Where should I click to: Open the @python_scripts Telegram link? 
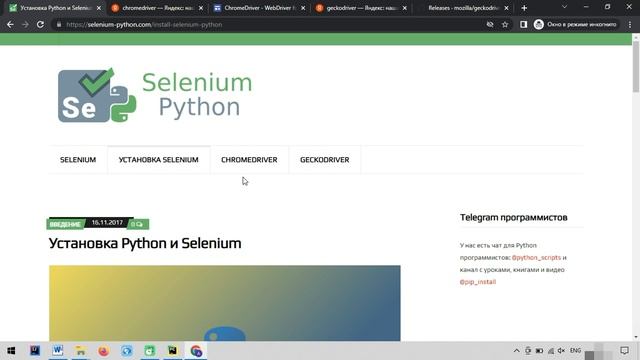pos(536,258)
